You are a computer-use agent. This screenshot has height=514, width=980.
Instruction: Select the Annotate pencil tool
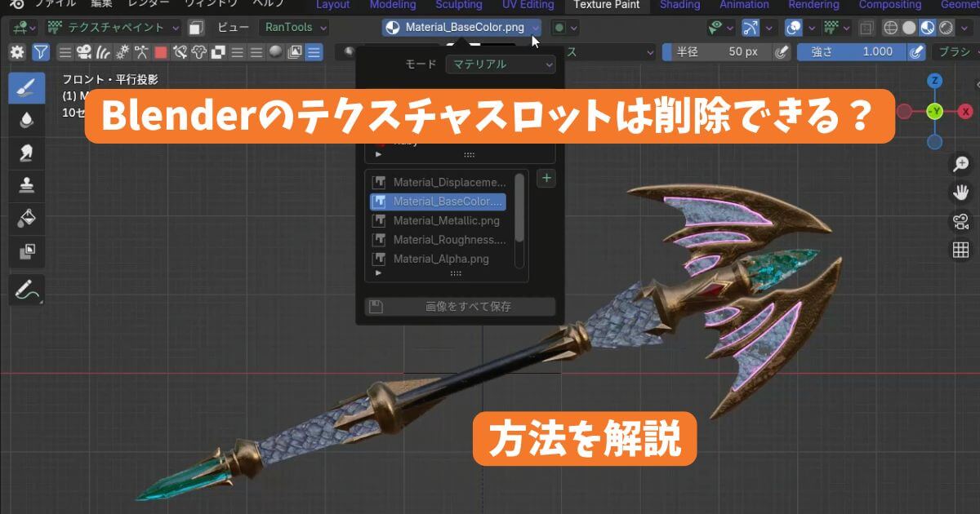(27, 290)
